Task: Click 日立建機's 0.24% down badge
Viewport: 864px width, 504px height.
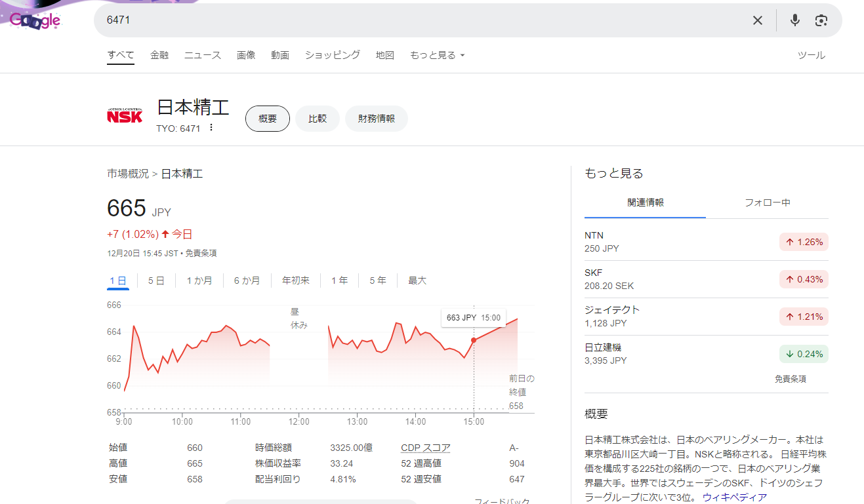Action: pyautogui.click(x=804, y=354)
